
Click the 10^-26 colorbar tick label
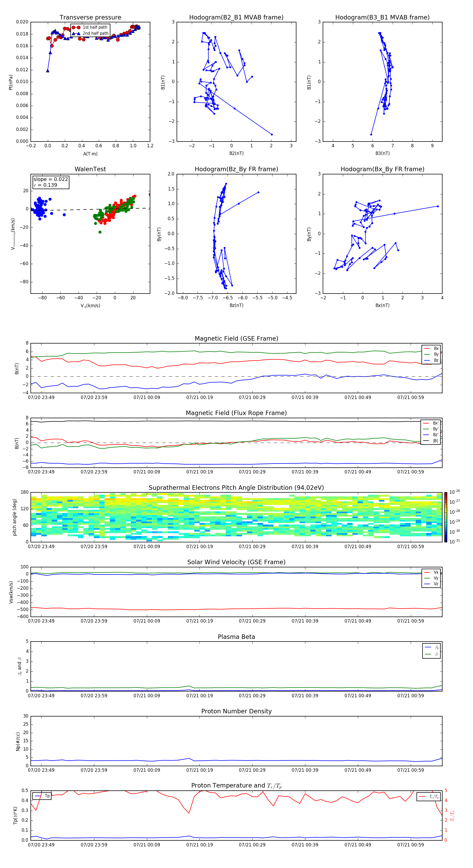pos(455,492)
